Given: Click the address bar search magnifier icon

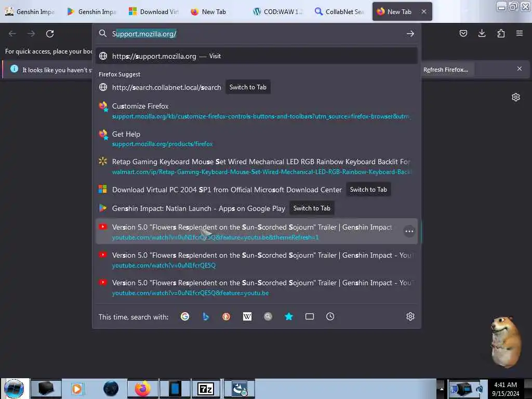Looking at the screenshot, I should tap(103, 33).
